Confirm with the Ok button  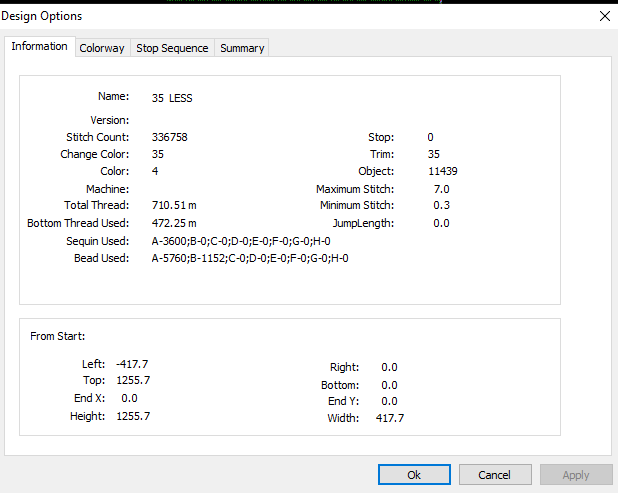(414, 475)
